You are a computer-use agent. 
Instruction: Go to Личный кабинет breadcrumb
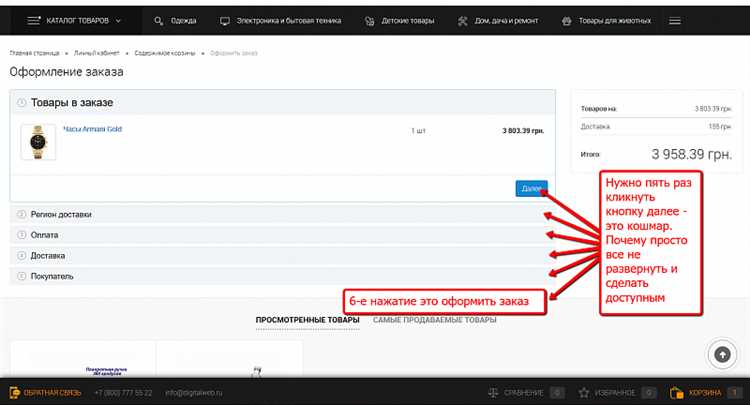click(x=97, y=53)
